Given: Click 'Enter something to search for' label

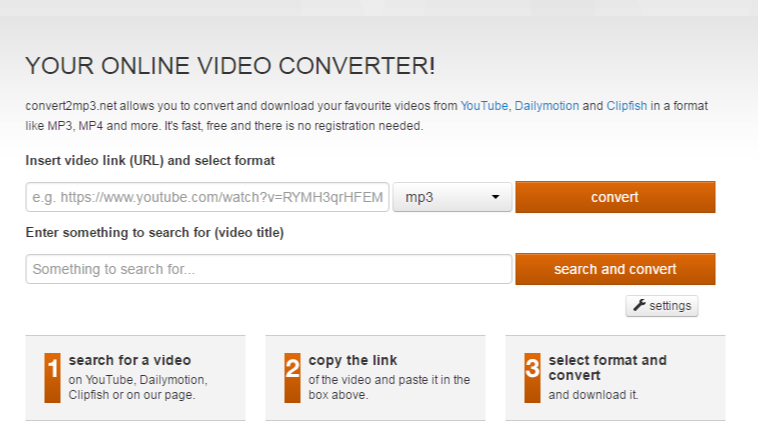Looking at the screenshot, I should [155, 233].
